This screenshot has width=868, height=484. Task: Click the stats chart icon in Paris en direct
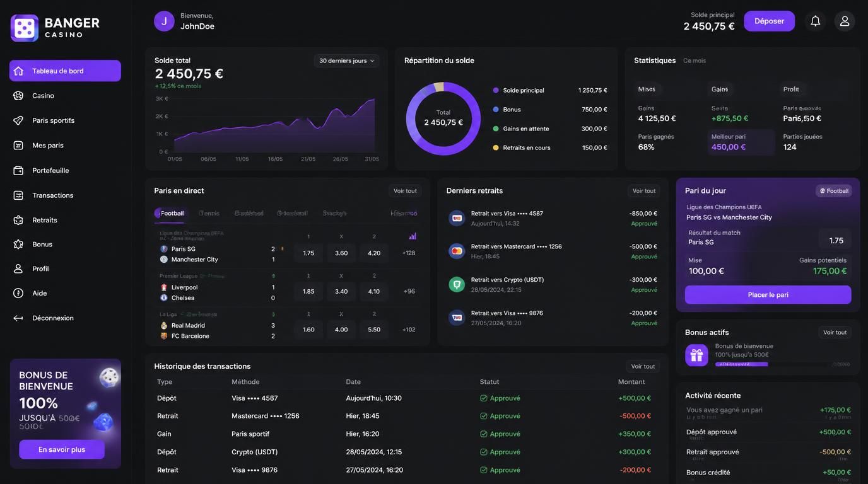[413, 236]
